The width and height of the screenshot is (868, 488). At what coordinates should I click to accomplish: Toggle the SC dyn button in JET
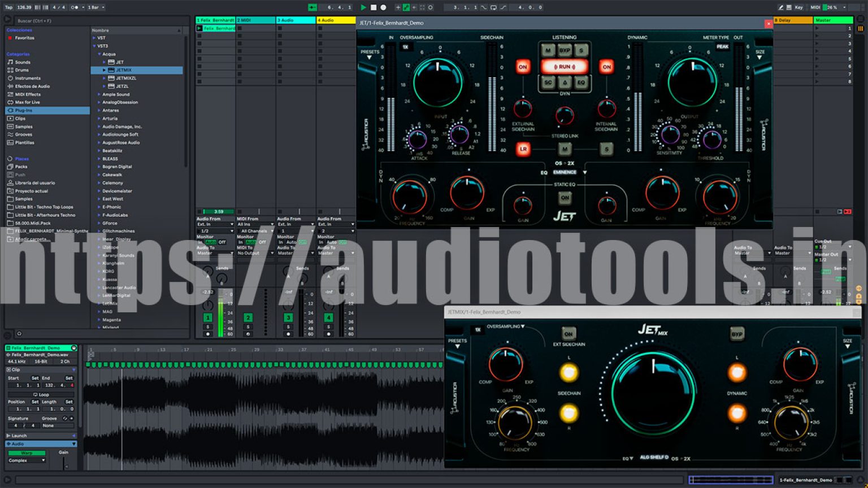coord(548,82)
